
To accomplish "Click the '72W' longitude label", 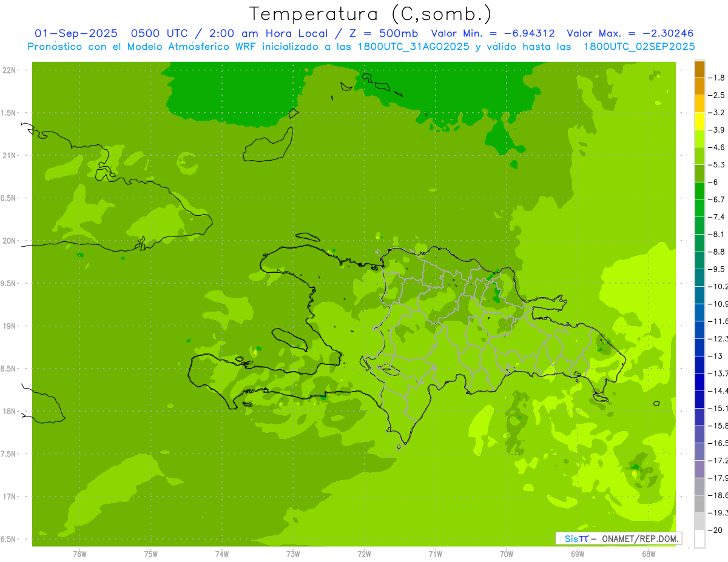I will pyautogui.click(x=364, y=554).
